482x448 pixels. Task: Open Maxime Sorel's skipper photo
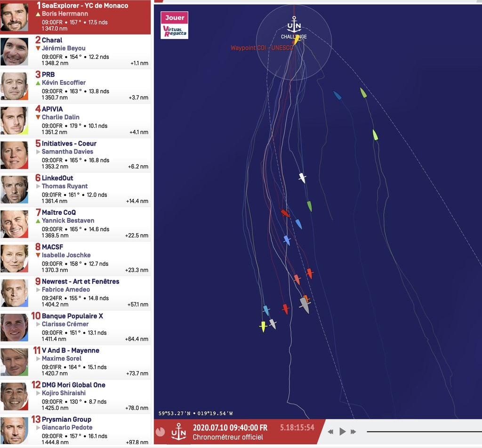click(x=15, y=361)
